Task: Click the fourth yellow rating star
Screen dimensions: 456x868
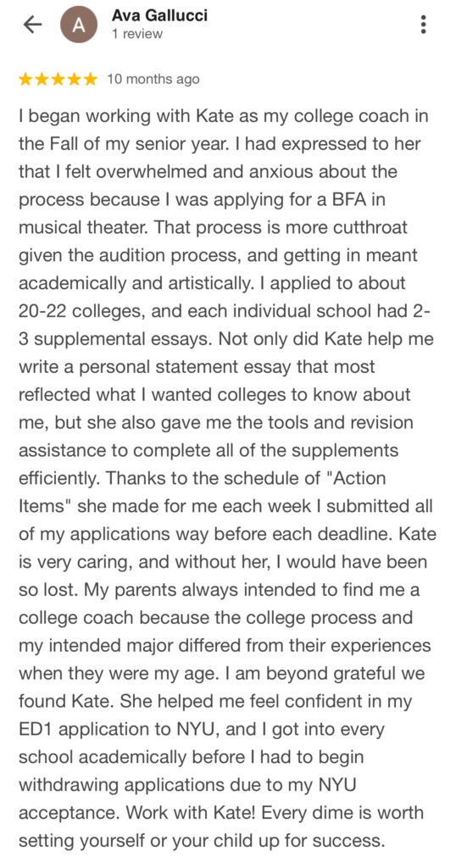Action: tap(74, 79)
